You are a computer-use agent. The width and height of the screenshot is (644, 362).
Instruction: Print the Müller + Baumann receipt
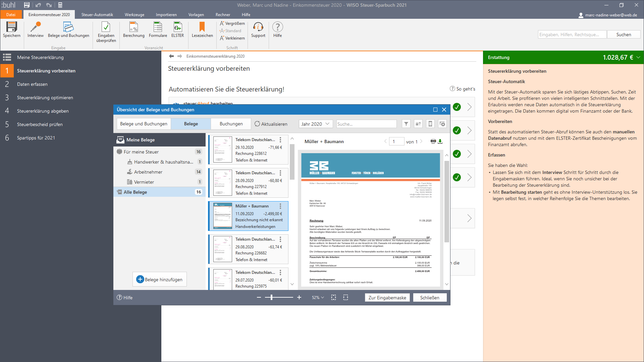tap(433, 141)
